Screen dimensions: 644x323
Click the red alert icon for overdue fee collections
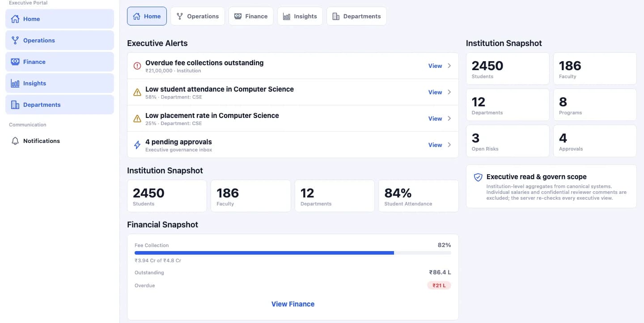[137, 66]
